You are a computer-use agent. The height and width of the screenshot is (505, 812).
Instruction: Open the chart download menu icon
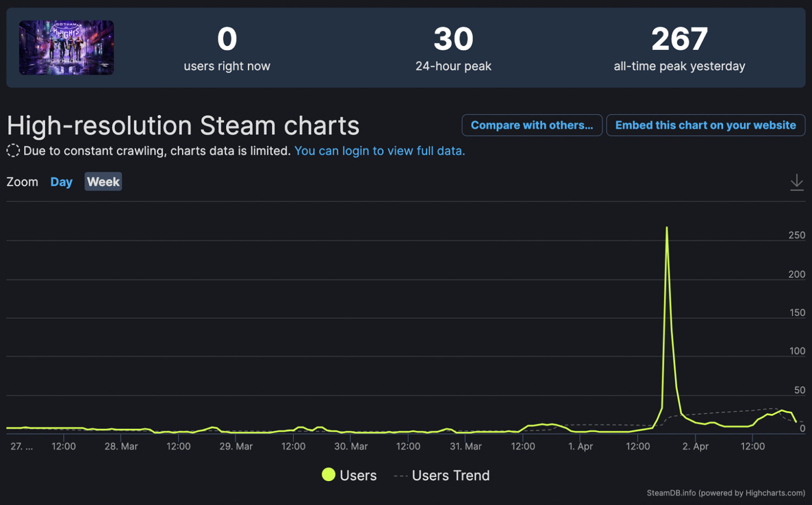pos(796,182)
